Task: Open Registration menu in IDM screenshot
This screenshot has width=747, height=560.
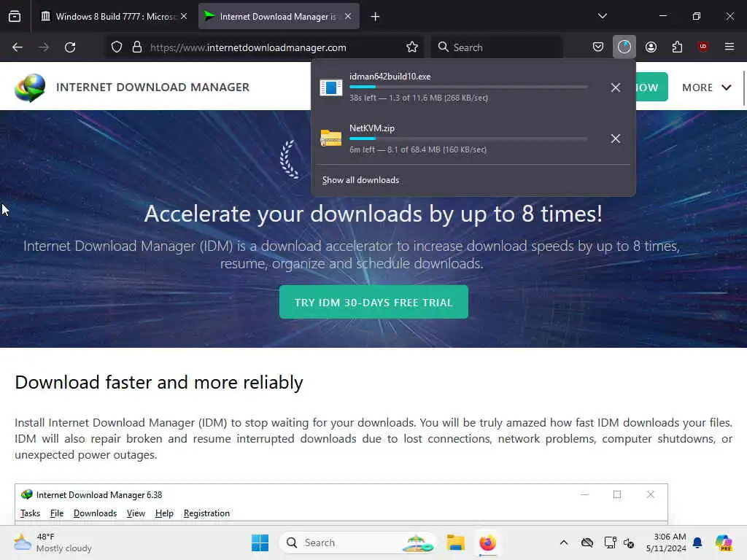Action: point(206,513)
